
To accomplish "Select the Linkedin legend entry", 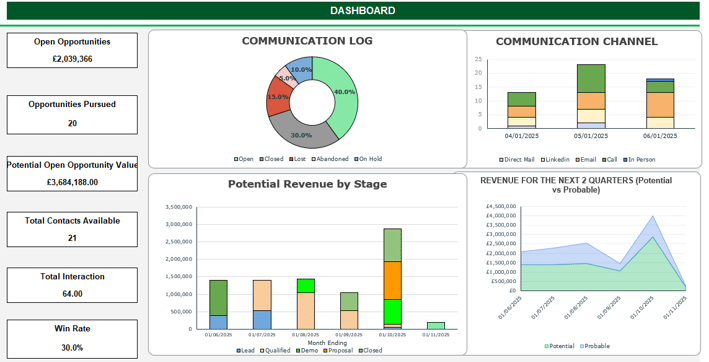I will (x=555, y=160).
